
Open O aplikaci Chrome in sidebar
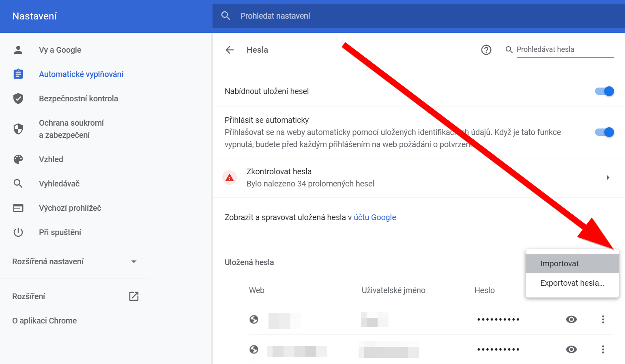(x=45, y=321)
